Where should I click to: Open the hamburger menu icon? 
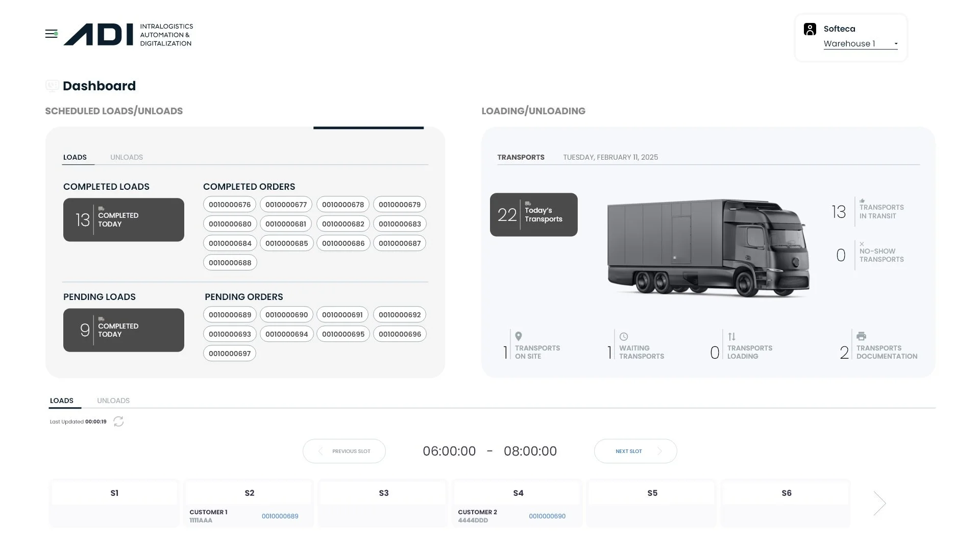click(51, 34)
